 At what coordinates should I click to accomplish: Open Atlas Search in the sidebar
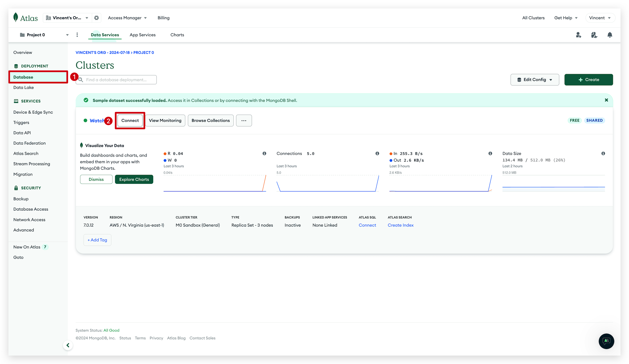coord(26,153)
